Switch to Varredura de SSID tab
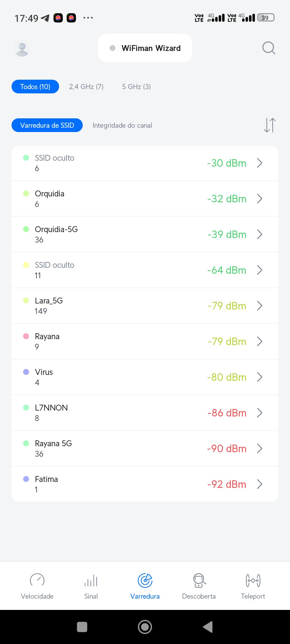This screenshot has height=644, width=290. (47, 125)
